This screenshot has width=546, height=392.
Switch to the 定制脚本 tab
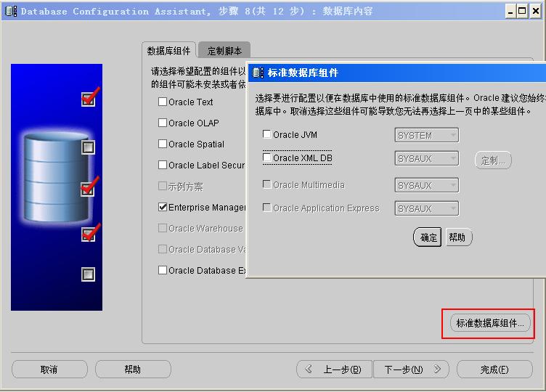(x=224, y=51)
